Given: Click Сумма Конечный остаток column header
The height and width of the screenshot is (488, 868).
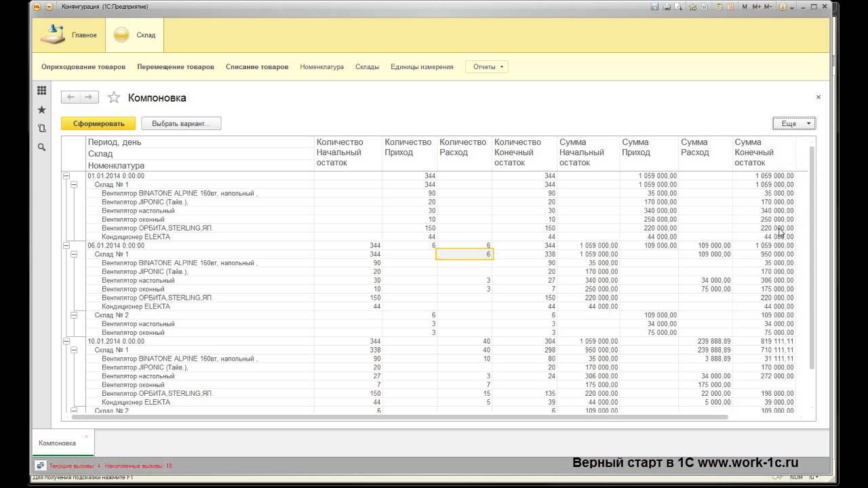Looking at the screenshot, I should point(764,153).
